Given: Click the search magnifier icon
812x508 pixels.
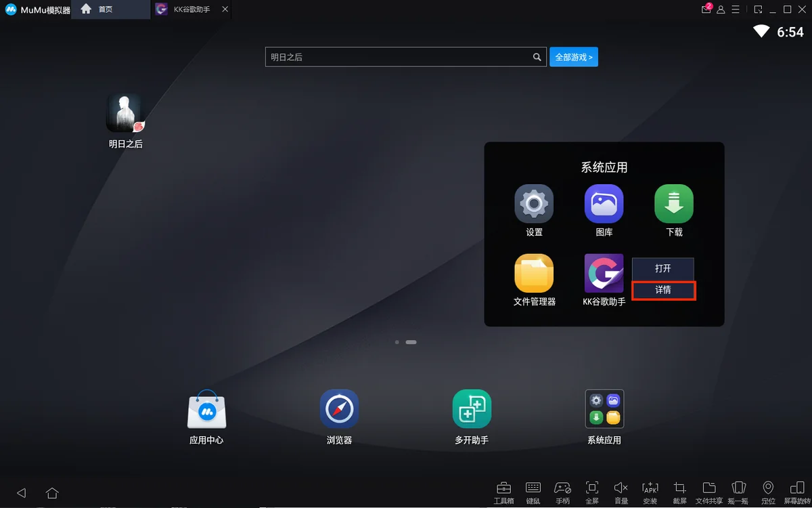Looking at the screenshot, I should [x=537, y=58].
